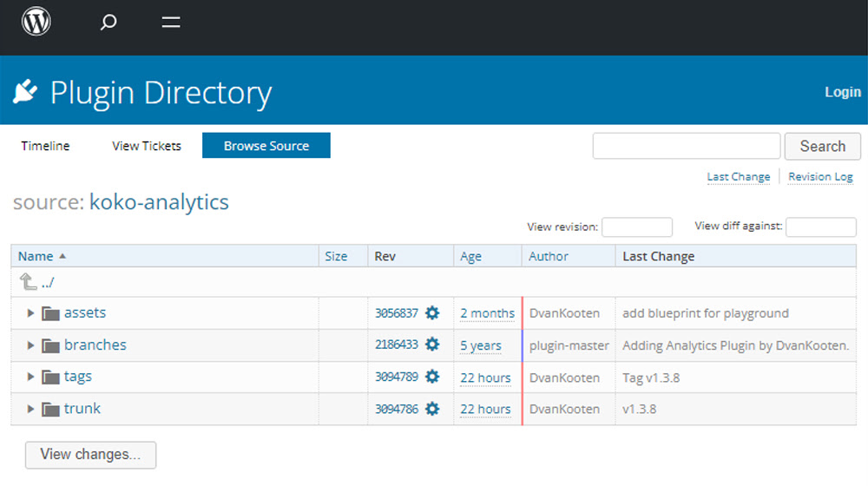Click the Last Change column header
The height and width of the screenshot is (486, 868).
(x=658, y=256)
